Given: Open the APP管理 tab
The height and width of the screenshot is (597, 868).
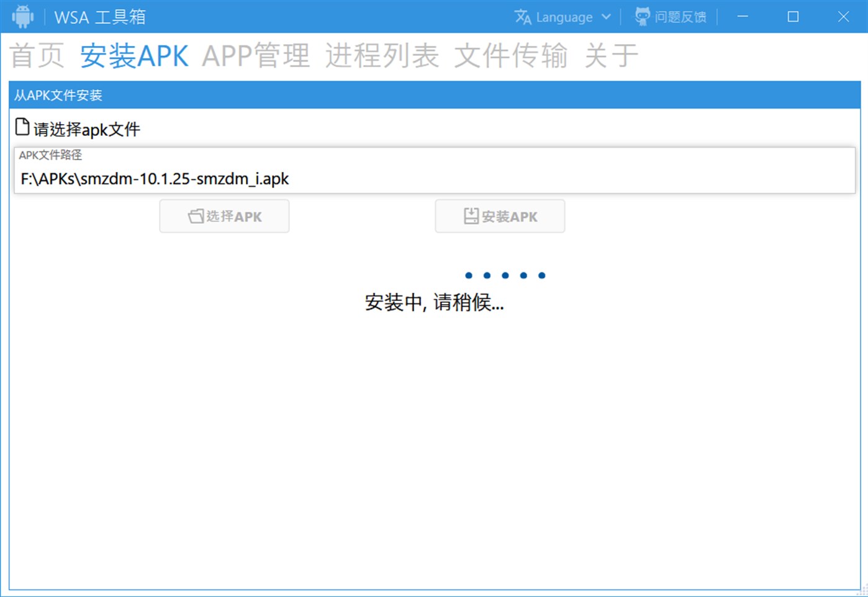Looking at the screenshot, I should [256, 55].
